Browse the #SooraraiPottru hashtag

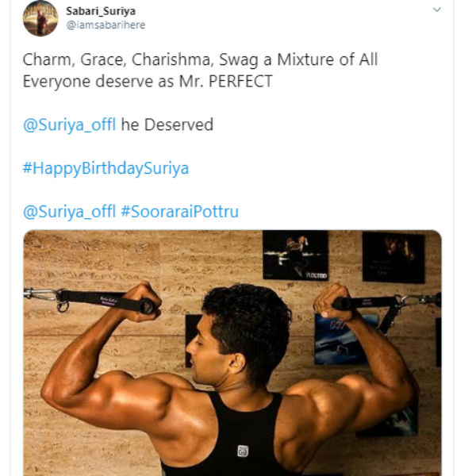point(179,212)
